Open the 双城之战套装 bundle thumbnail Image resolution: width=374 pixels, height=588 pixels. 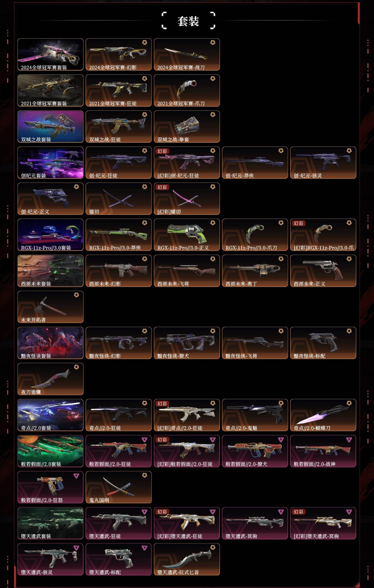[50, 127]
